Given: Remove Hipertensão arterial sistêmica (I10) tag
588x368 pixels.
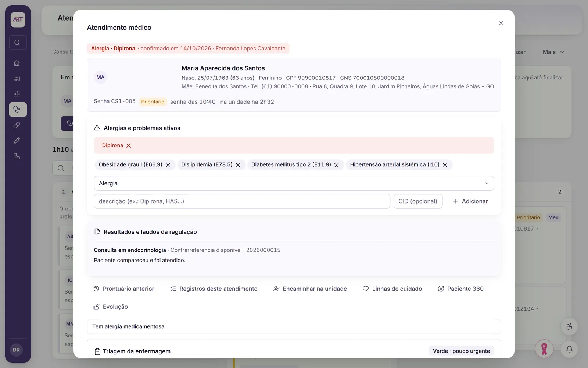Looking at the screenshot, I should [x=445, y=165].
